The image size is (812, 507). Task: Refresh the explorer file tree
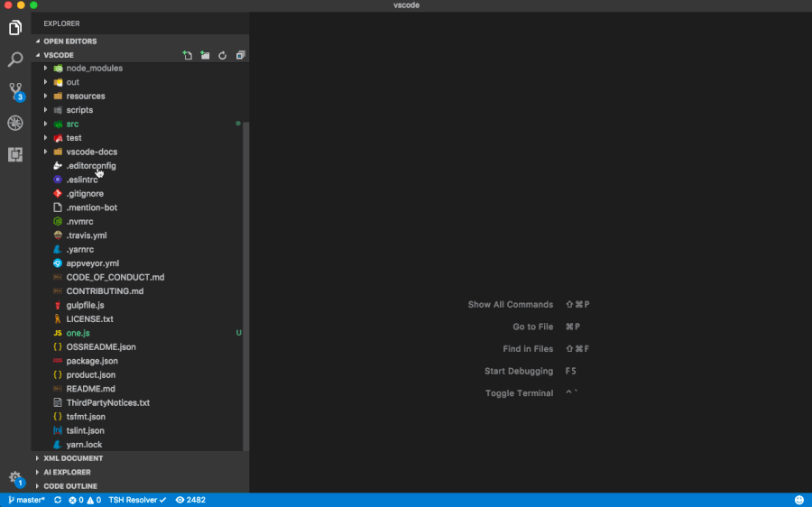coord(222,55)
